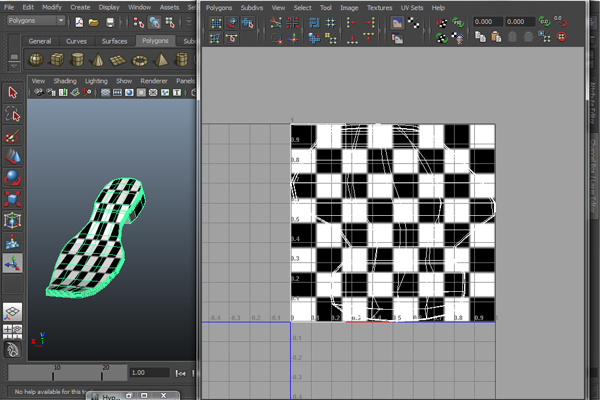Toggle the Film Gate button

(x=117, y=92)
